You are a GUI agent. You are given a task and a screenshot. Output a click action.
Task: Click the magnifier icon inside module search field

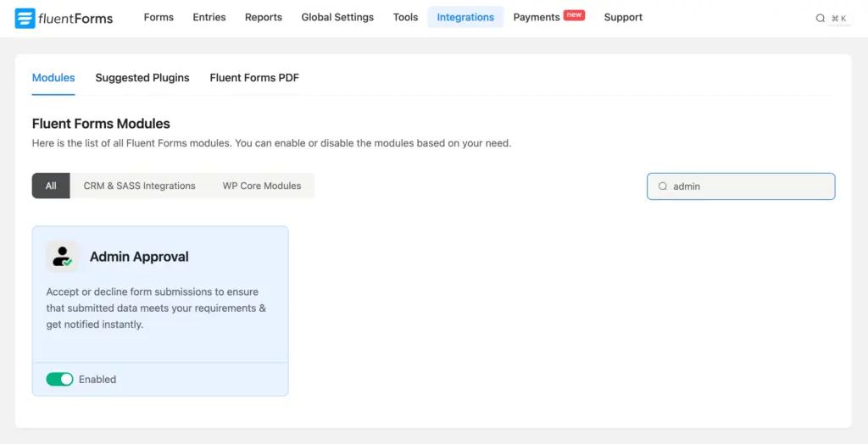point(663,186)
